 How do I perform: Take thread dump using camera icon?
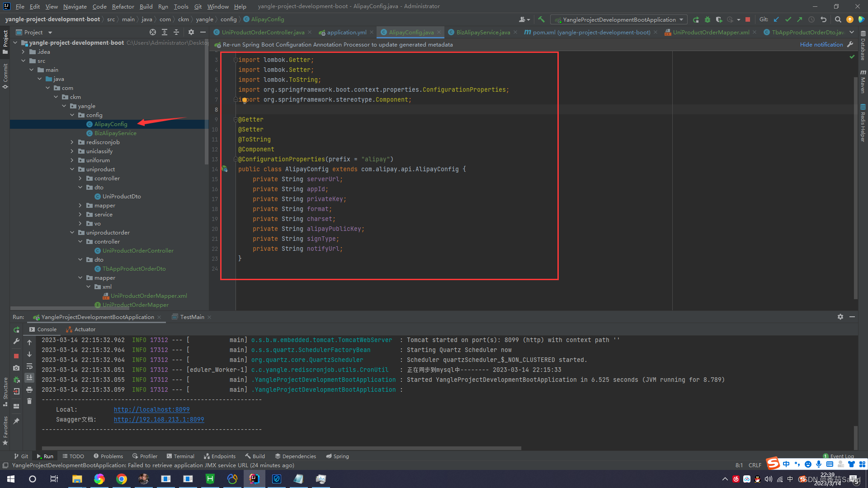tap(16, 368)
